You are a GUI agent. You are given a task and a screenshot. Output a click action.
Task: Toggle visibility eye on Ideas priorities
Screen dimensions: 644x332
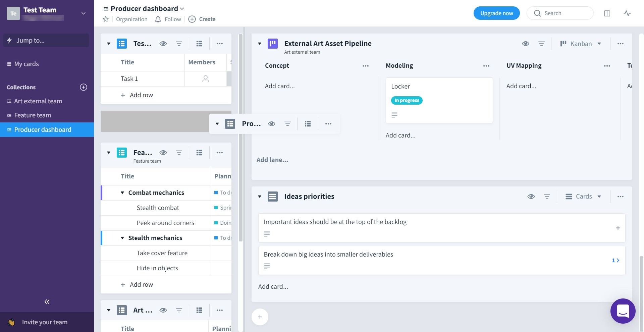531,197
